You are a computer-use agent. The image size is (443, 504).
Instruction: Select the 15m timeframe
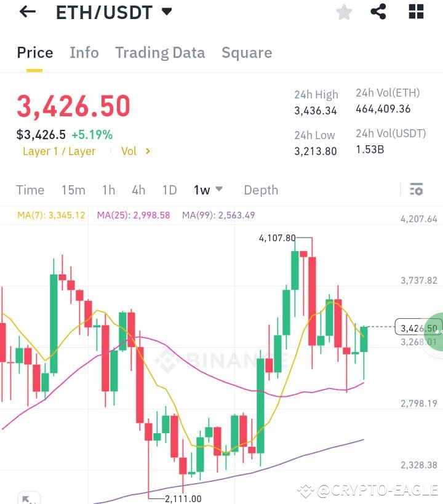(73, 190)
